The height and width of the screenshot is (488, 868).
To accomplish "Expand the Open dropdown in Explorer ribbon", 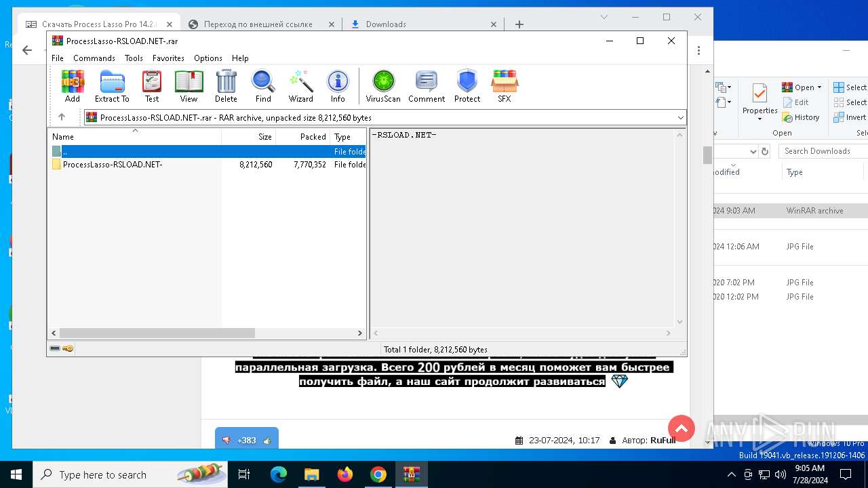I will 819,87.
